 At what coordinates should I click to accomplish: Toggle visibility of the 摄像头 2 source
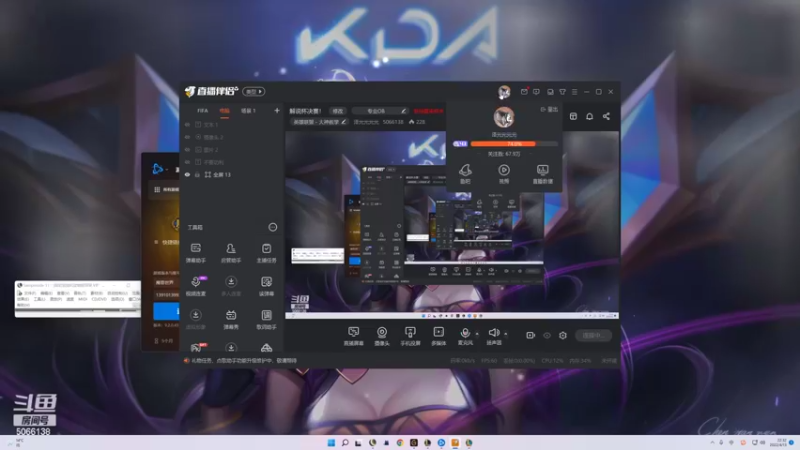pos(187,137)
